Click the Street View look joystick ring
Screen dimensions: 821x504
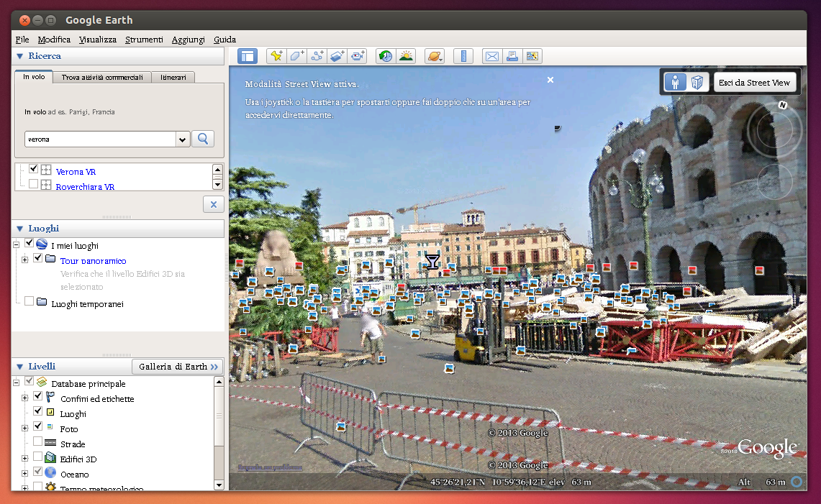coord(774,129)
